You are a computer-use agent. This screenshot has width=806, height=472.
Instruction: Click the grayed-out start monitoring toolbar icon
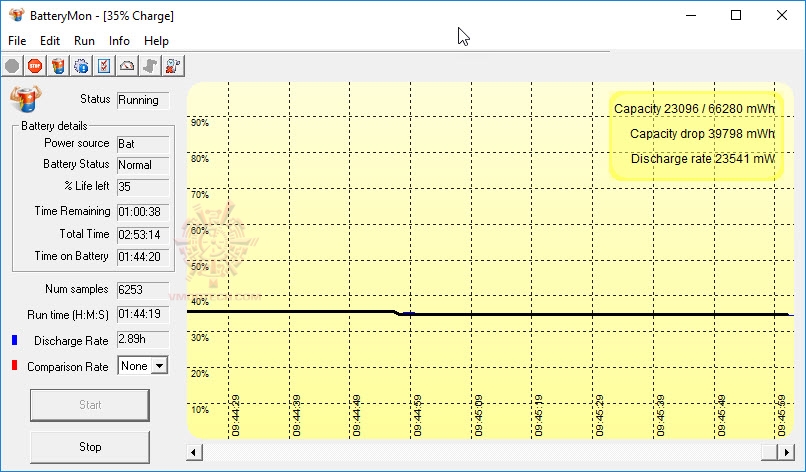[x=12, y=66]
